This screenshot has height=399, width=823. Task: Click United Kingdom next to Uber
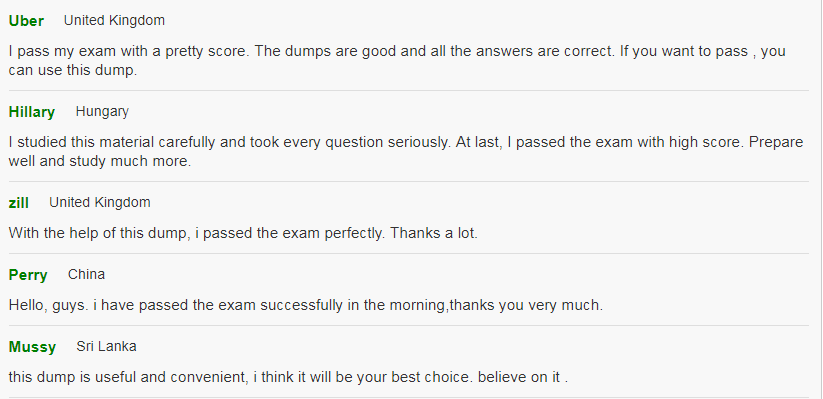click(114, 20)
